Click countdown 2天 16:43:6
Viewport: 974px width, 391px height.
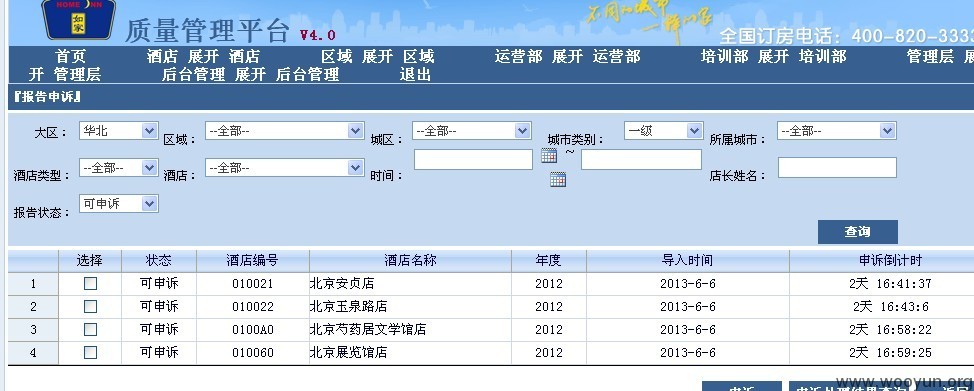(891, 307)
